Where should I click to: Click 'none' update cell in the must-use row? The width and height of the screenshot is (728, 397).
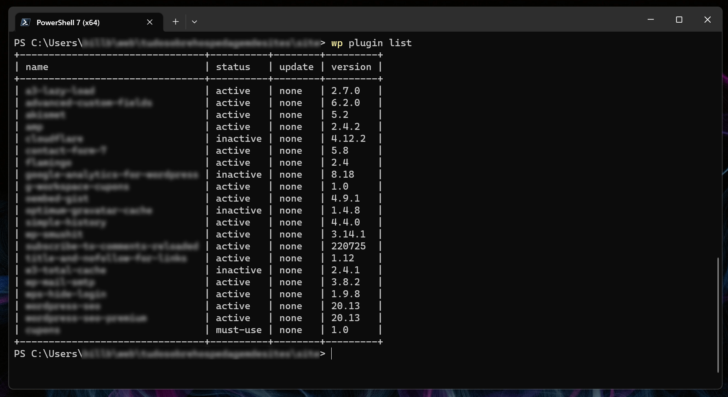tap(291, 330)
